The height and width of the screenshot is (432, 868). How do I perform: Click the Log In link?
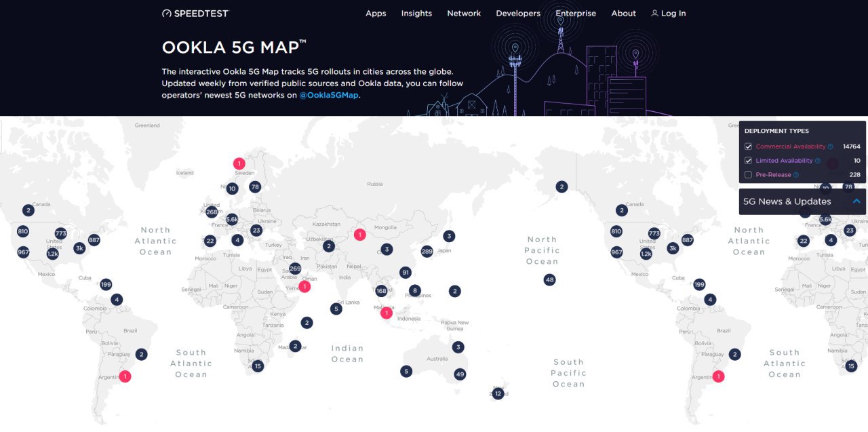673,14
